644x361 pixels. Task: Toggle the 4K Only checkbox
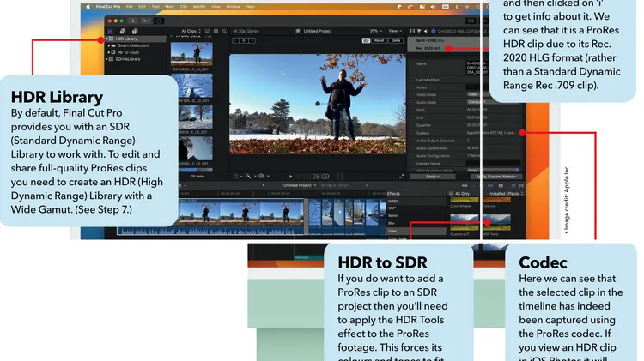click(x=451, y=194)
